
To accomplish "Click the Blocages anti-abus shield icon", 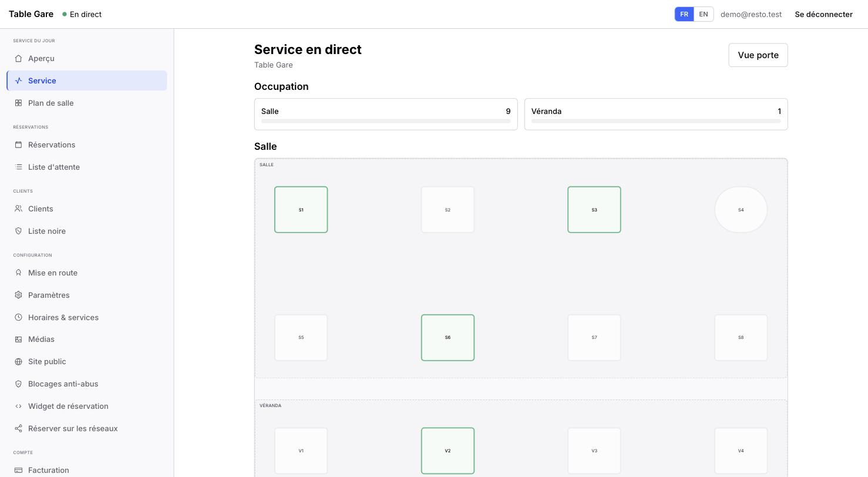I will [x=18, y=384].
